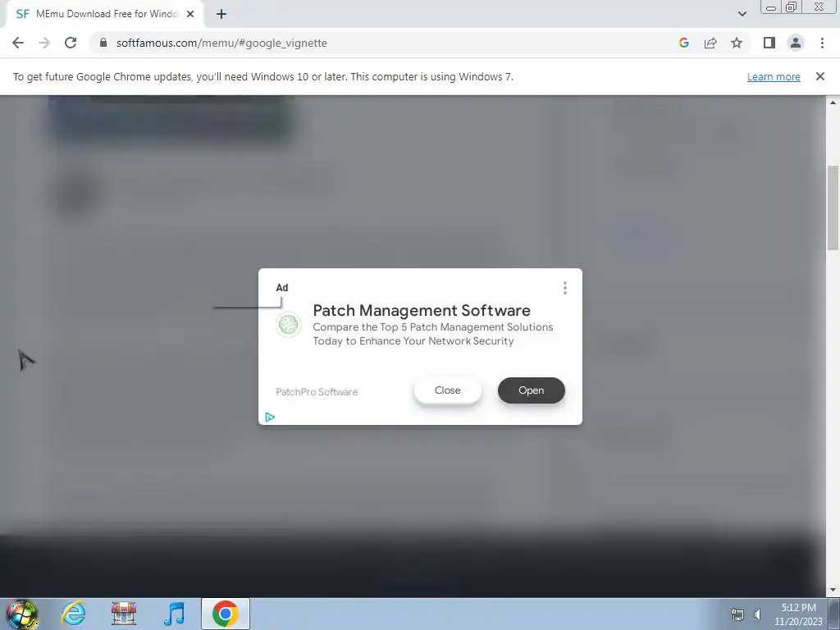Click the Google icon in address bar
The image size is (840, 630).
click(683, 43)
